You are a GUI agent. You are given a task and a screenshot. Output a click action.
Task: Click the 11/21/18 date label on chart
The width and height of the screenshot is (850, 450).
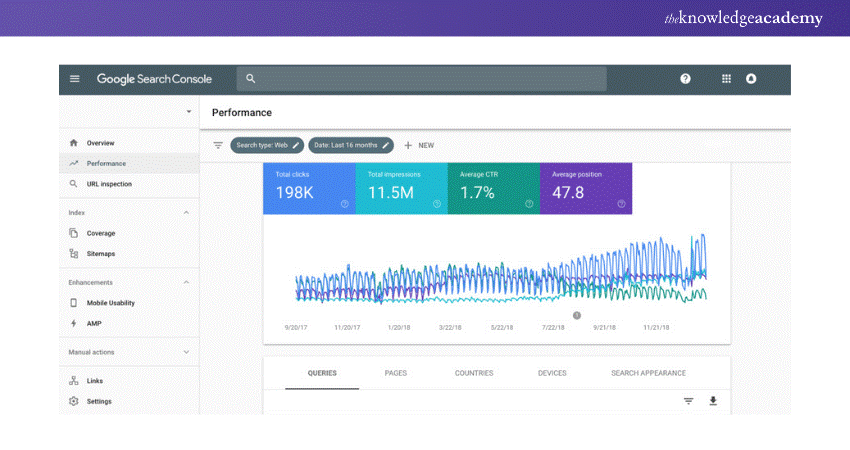(x=656, y=327)
